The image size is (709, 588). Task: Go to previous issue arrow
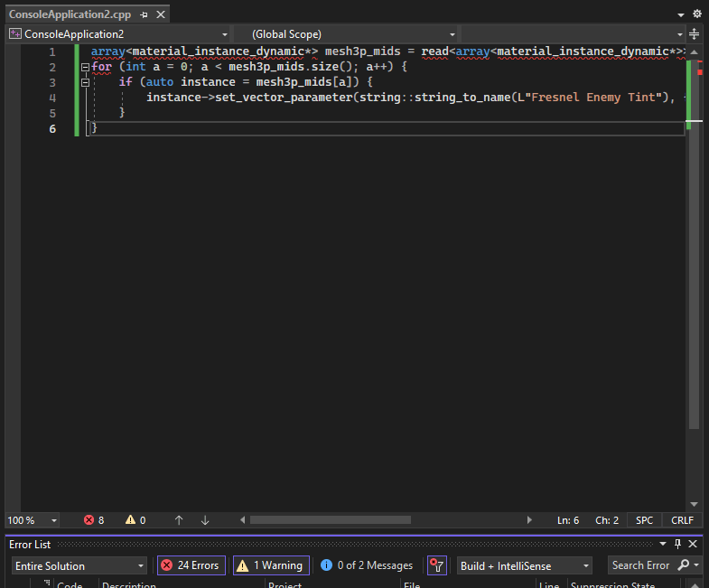pos(179,520)
